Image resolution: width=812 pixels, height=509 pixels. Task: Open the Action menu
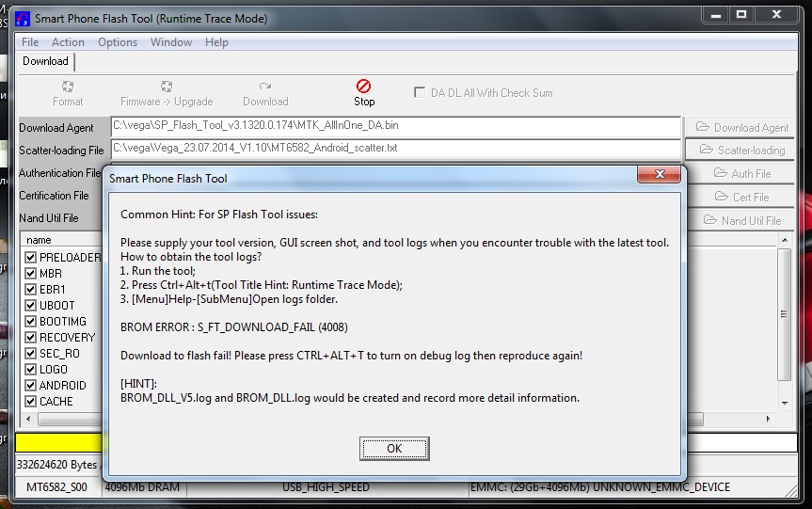(x=68, y=42)
